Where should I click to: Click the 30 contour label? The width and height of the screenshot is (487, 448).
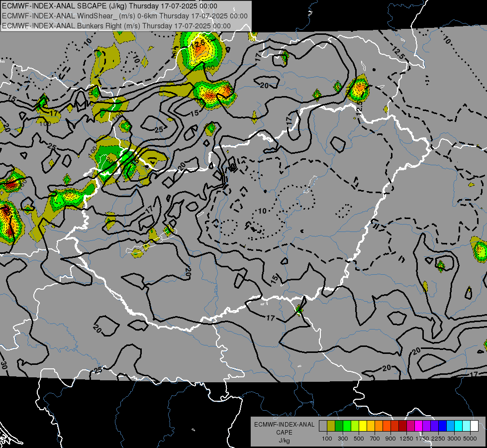pyautogui.click(x=3, y=364)
